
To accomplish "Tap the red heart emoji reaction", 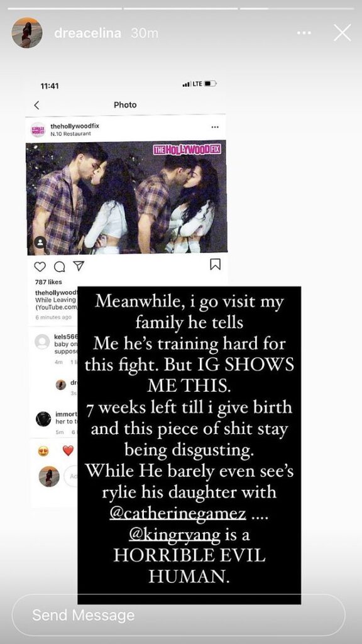I will (68, 450).
